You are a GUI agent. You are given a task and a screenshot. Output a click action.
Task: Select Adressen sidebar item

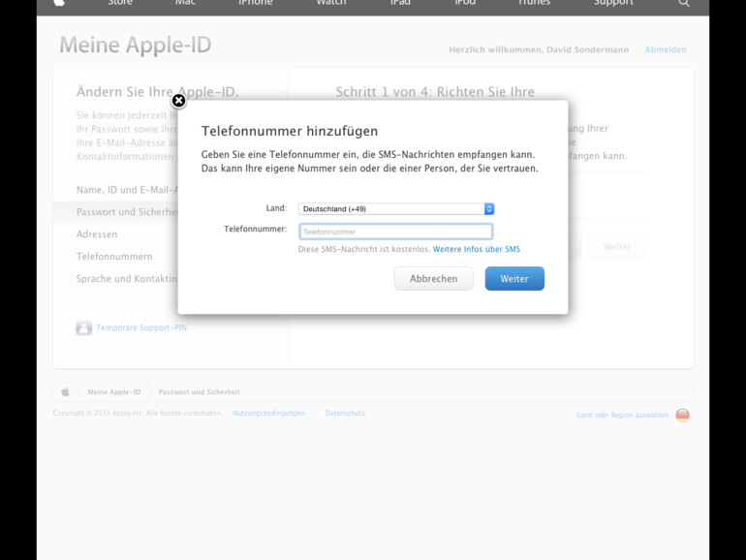click(97, 234)
